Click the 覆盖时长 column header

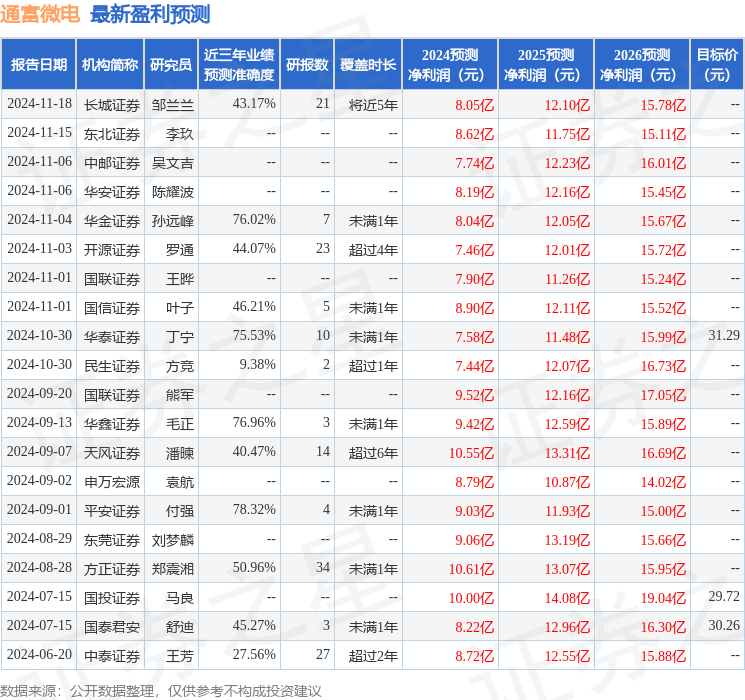[368, 65]
